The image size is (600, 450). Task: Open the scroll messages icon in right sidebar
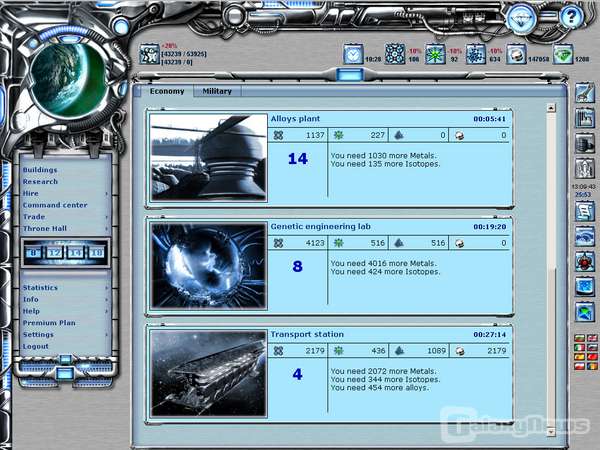(x=585, y=211)
